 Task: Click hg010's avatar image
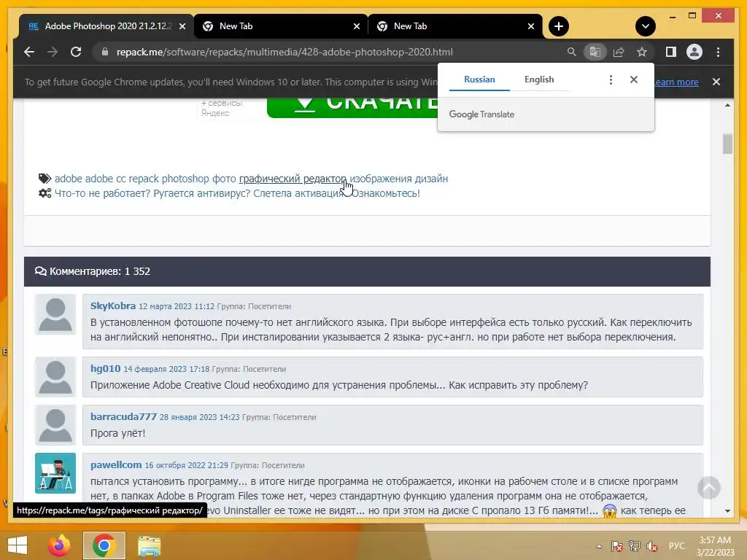[x=55, y=377]
